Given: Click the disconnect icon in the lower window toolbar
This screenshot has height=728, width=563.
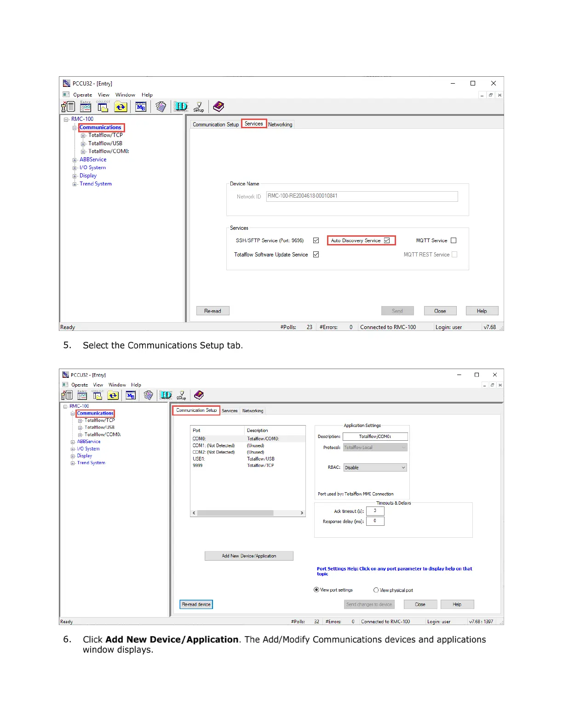Looking at the screenshot, I should coord(67,395).
